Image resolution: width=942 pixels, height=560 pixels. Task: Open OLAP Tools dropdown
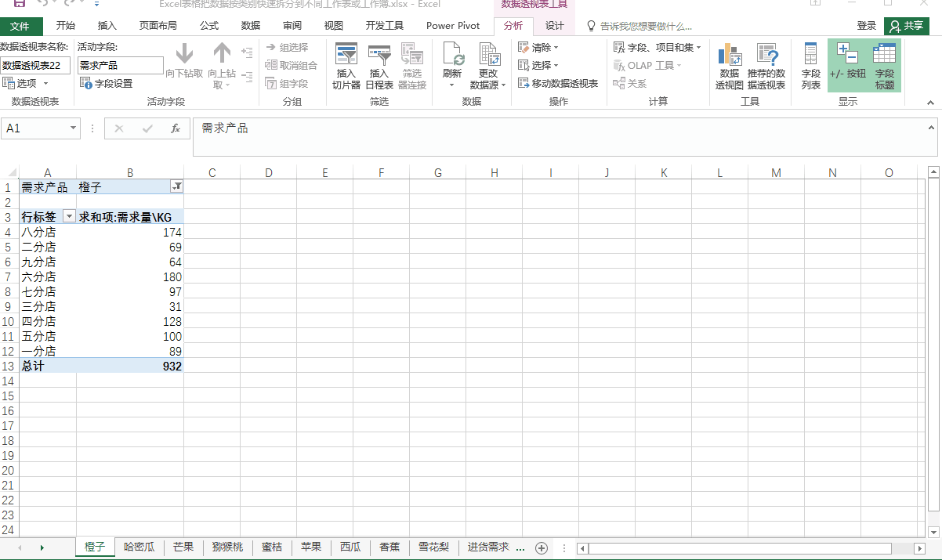tap(647, 65)
